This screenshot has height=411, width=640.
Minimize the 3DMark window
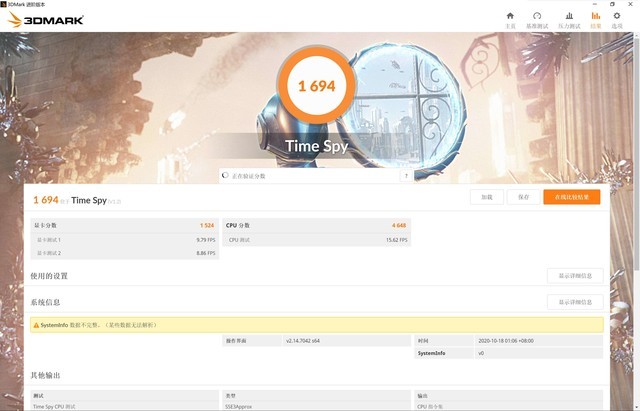point(595,4)
